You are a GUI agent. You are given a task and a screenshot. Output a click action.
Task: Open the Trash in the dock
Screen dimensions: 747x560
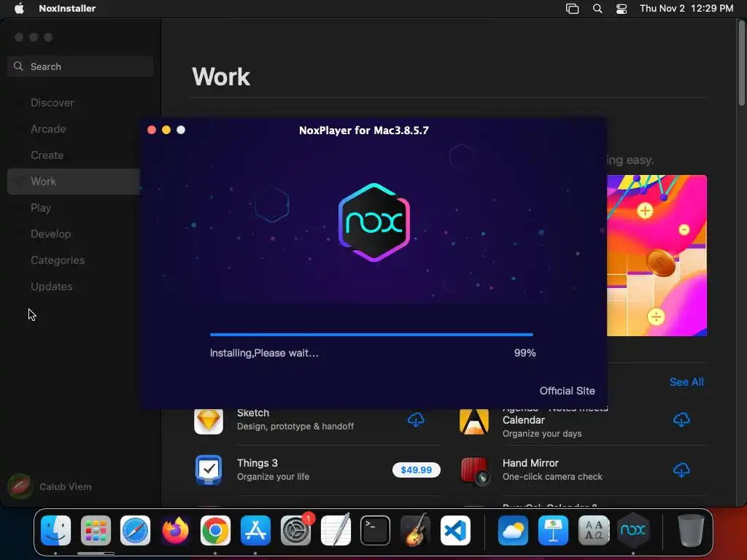691,530
